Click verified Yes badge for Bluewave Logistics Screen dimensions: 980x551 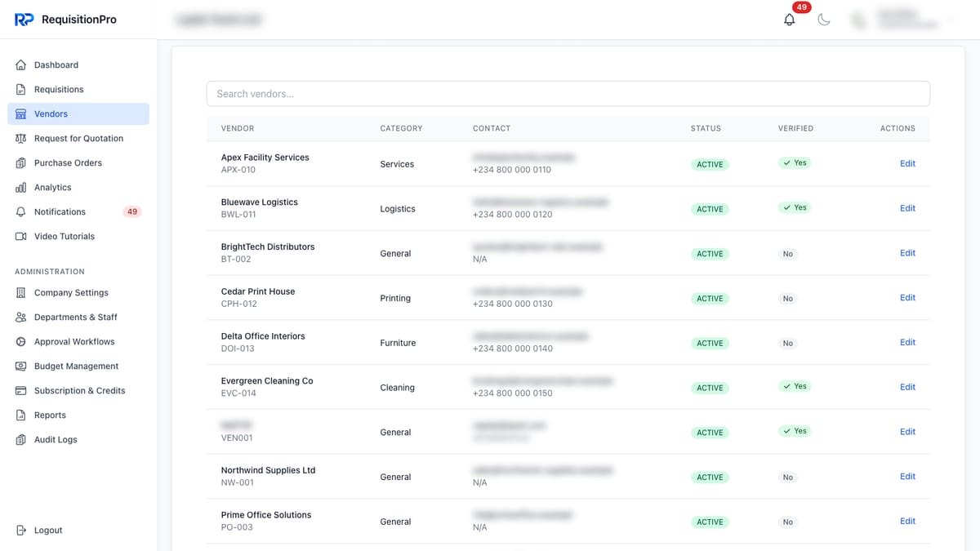[795, 208]
